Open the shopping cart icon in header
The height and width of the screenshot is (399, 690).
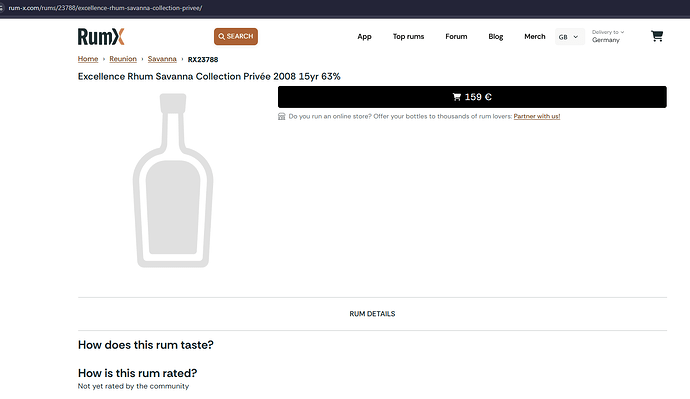(657, 36)
